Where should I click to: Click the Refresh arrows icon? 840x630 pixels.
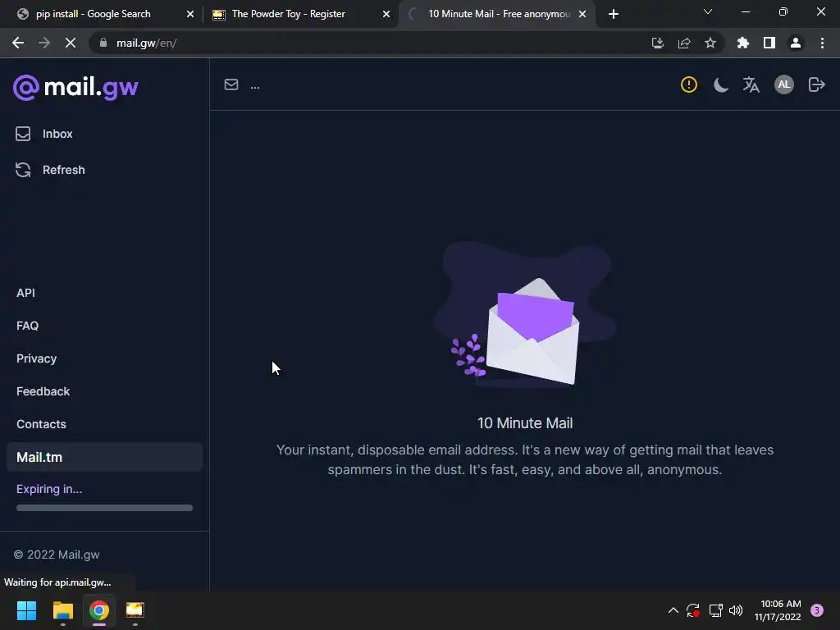tap(23, 170)
